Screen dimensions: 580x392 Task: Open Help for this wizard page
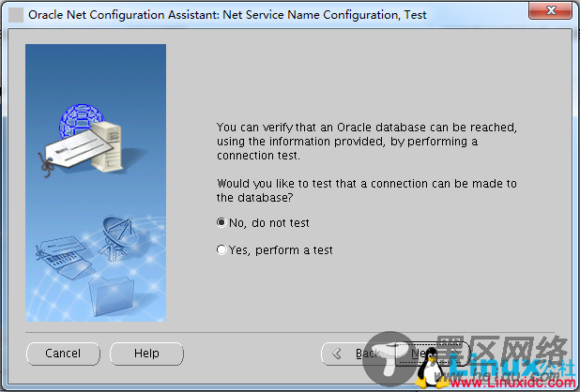146,354
